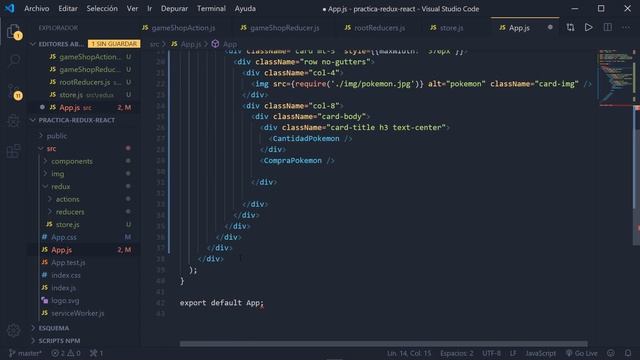Open the Extensions view
The image size is (640, 360).
(13, 151)
